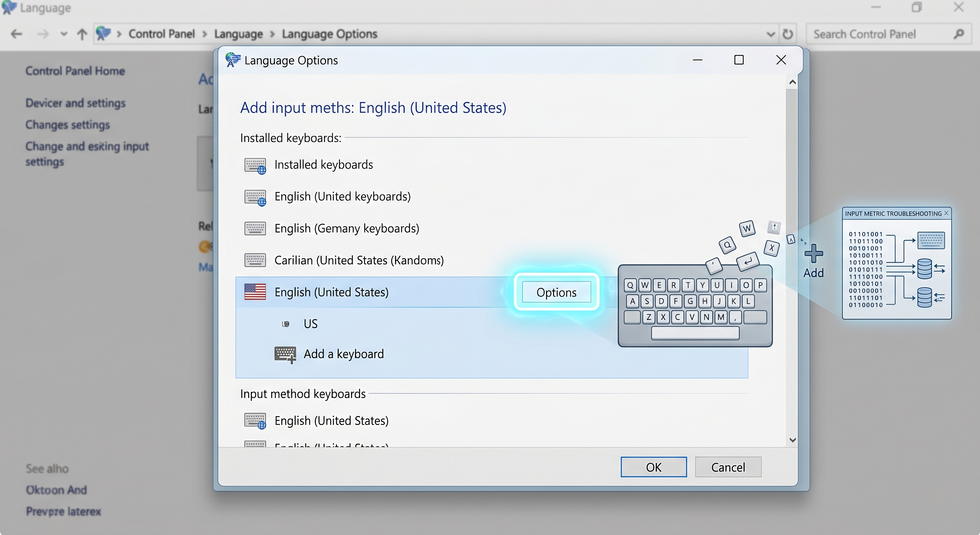Confirm with the OK button

click(654, 467)
